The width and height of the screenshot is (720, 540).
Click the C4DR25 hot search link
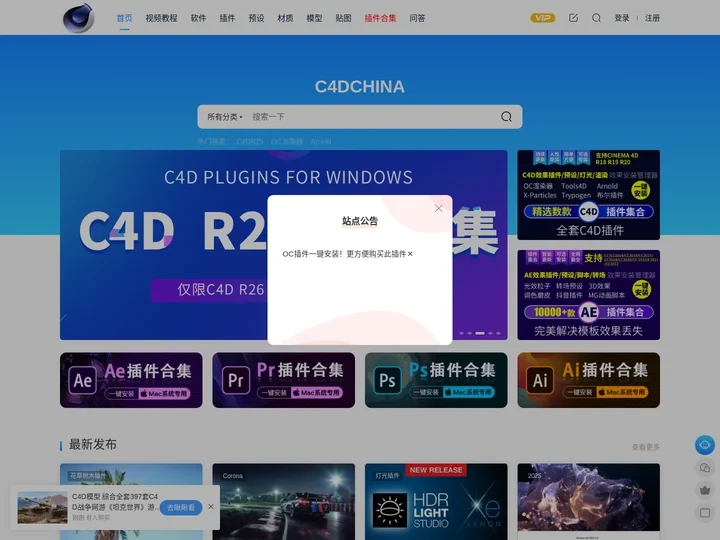[249, 141]
